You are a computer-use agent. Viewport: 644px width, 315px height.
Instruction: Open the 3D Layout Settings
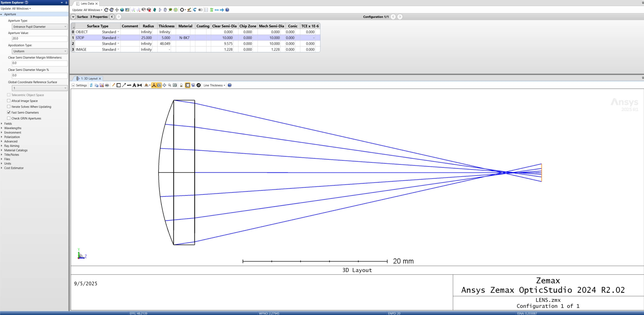click(79, 85)
